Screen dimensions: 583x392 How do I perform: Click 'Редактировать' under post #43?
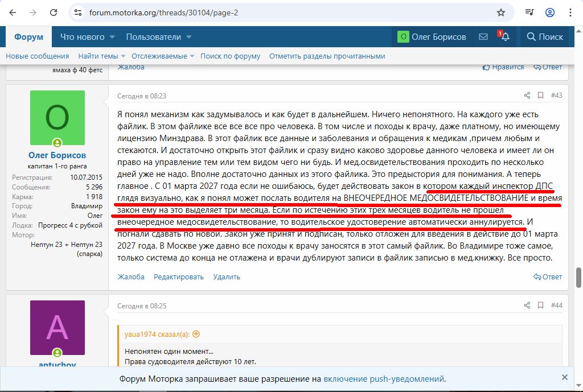(x=178, y=277)
